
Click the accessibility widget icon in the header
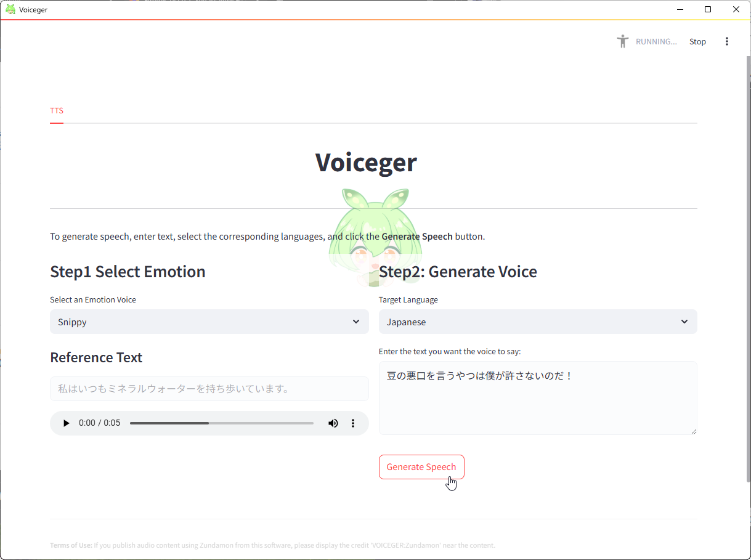click(x=623, y=41)
